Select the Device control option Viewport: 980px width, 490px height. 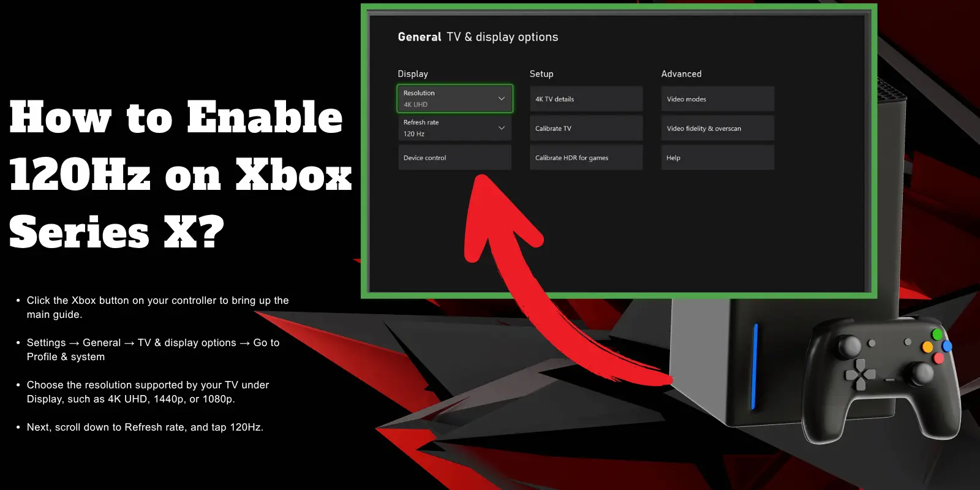tap(454, 157)
